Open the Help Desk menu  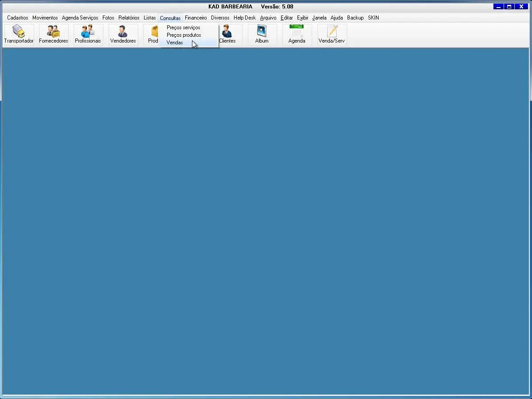click(x=244, y=18)
